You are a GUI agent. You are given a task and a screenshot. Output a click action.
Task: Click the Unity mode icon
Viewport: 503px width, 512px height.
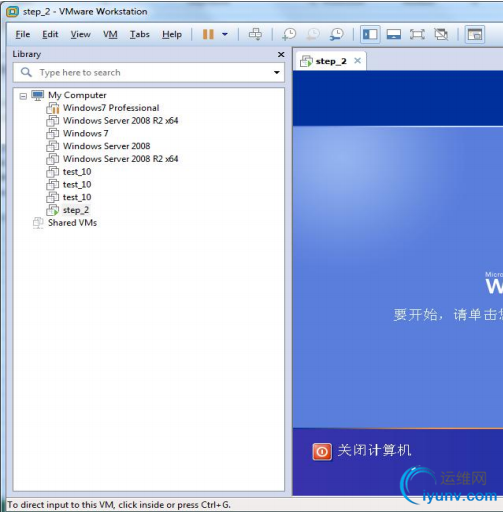tap(441, 34)
